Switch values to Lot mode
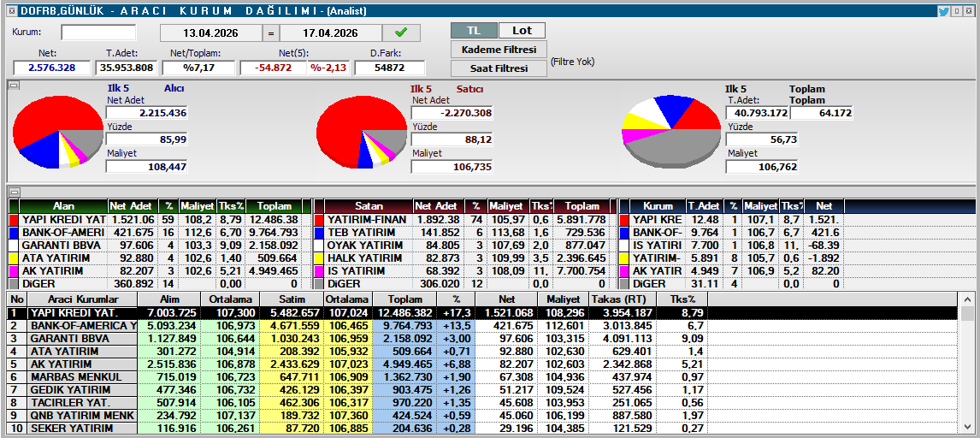980x438 pixels. [x=522, y=31]
